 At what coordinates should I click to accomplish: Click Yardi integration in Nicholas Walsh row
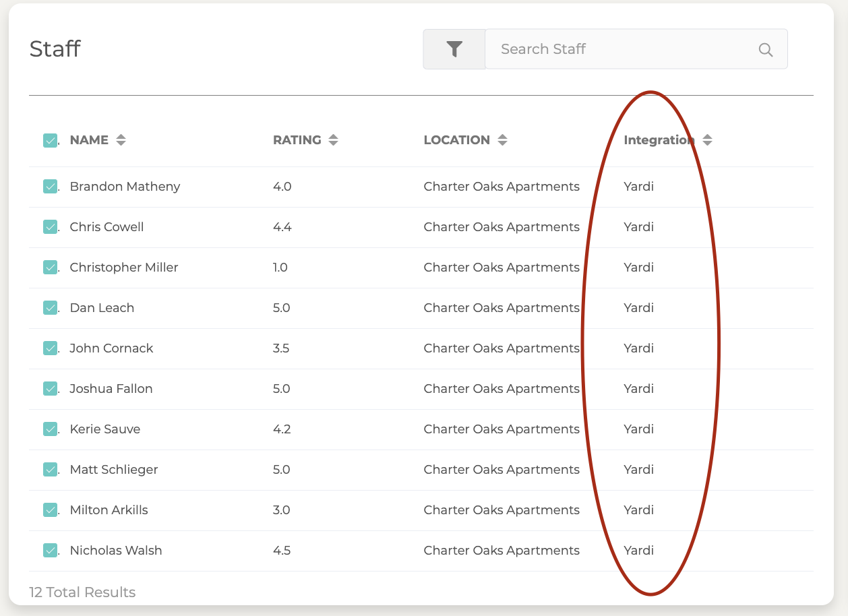click(639, 551)
